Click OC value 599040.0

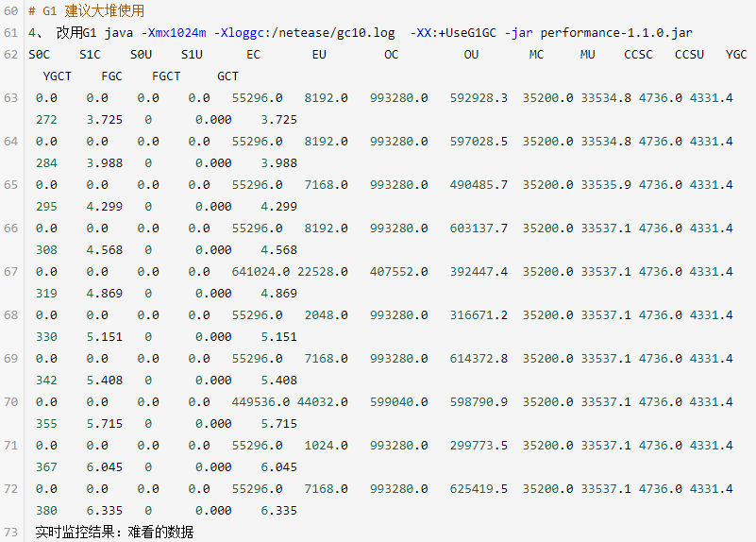coord(398,401)
